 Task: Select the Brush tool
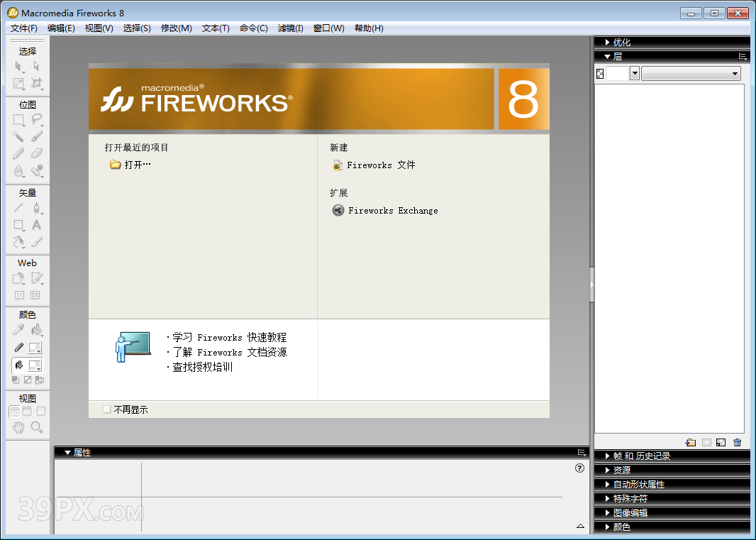tap(36, 136)
